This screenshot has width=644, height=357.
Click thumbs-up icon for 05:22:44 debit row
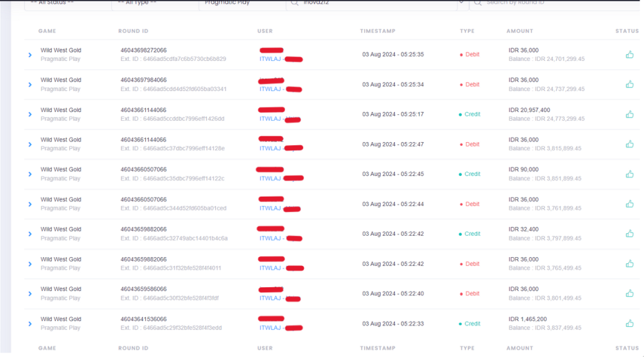coord(630,204)
